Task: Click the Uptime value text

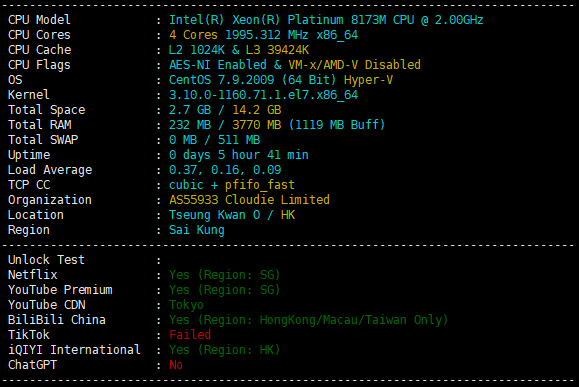Action: (239, 155)
